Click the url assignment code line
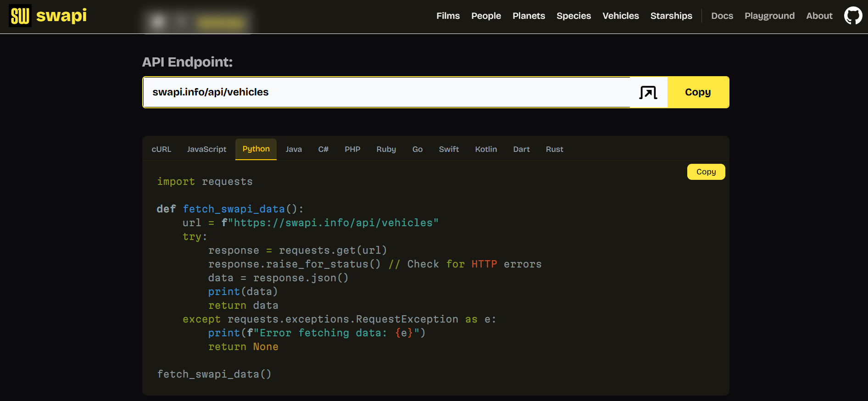The image size is (868, 401). [x=311, y=223]
